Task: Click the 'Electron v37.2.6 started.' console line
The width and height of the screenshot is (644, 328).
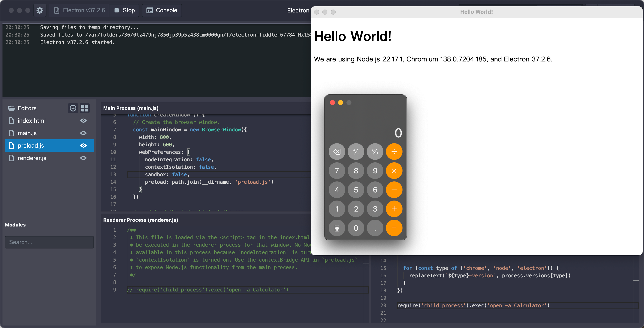Action: 78,42
